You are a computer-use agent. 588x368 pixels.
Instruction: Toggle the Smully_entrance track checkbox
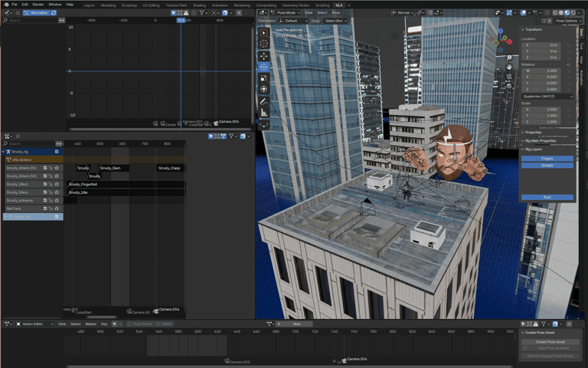pyautogui.click(x=45, y=200)
